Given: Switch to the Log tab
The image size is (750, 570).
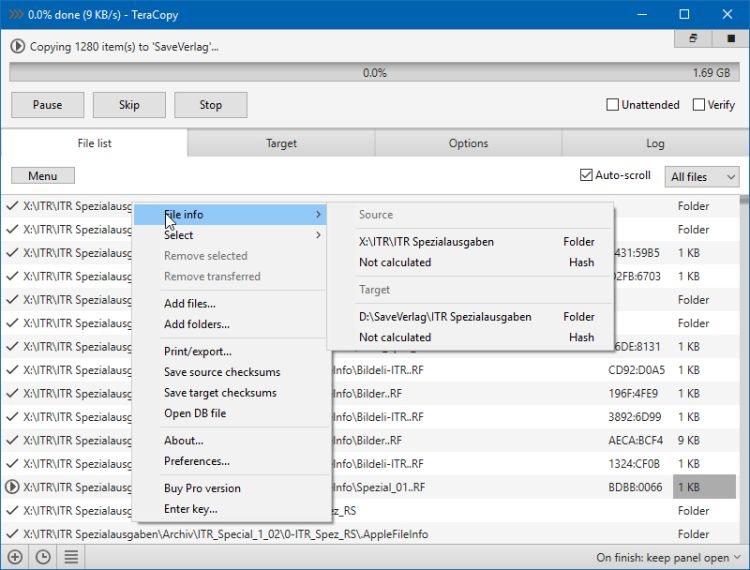Looking at the screenshot, I should click(x=655, y=143).
